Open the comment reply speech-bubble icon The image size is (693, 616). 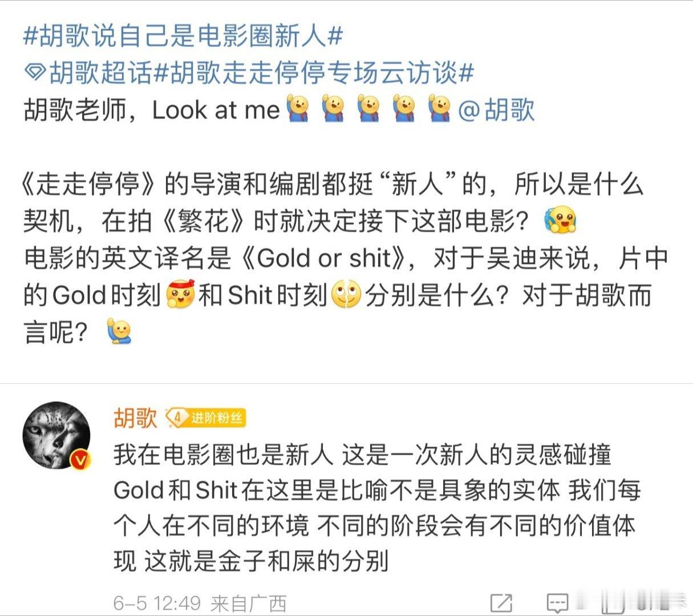coord(557,602)
